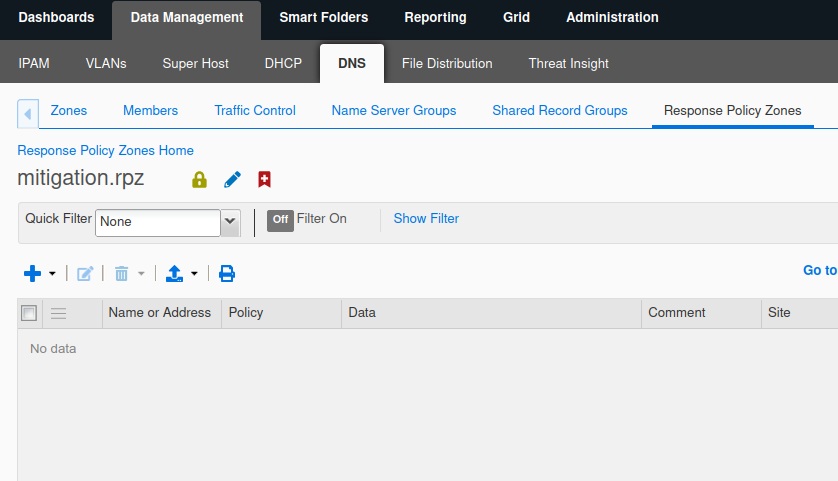Open the Quick Filter dropdown
Image resolution: width=838 pixels, height=481 pixels.
[x=230, y=221]
